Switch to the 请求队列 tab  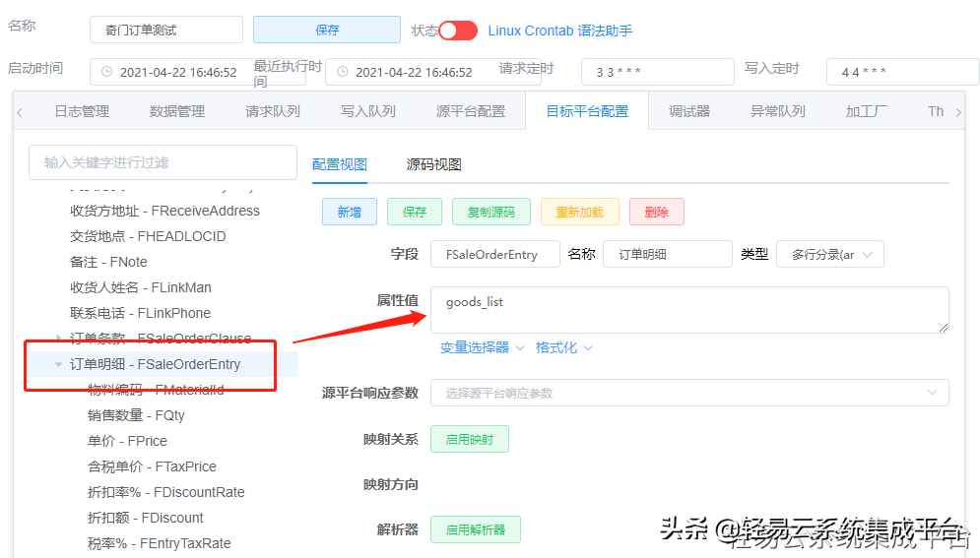click(273, 112)
